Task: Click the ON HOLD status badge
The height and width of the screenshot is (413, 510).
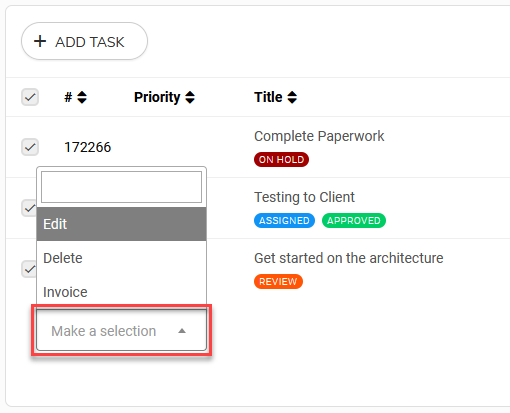Action: 281,160
